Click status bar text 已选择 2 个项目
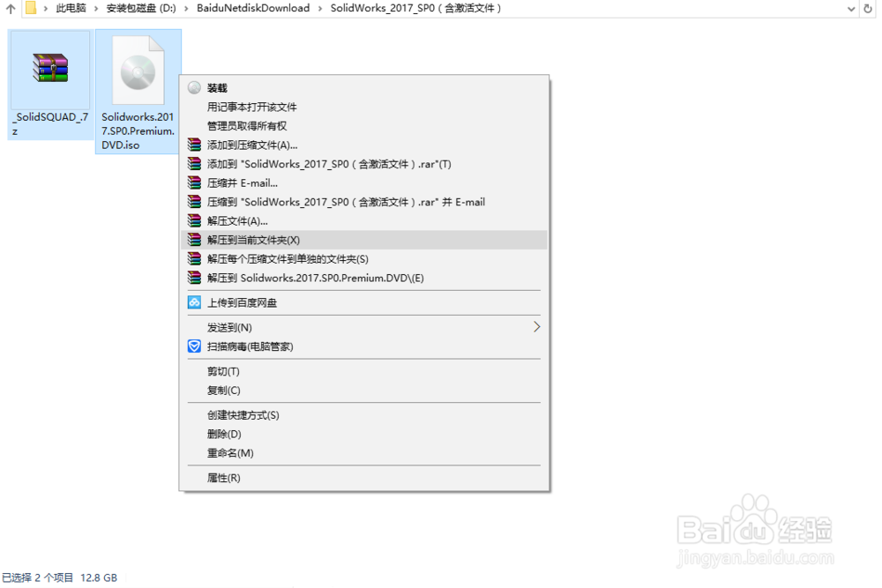The height and width of the screenshot is (588, 882). [38, 578]
